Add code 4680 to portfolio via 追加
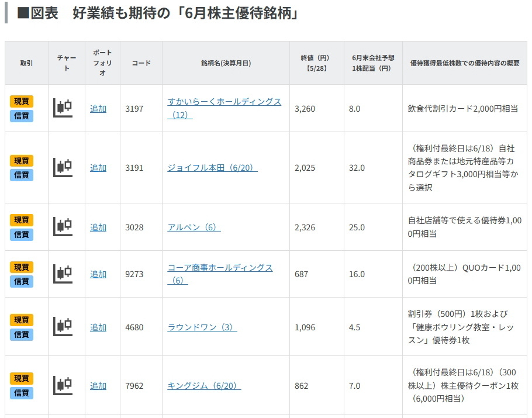This screenshot has width=532, height=418. tap(98, 327)
